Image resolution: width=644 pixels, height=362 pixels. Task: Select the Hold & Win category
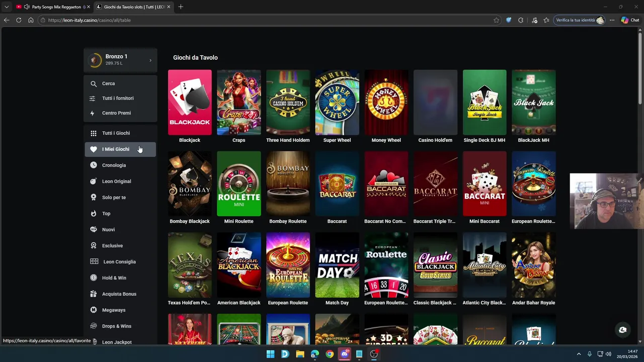pyautogui.click(x=120, y=278)
